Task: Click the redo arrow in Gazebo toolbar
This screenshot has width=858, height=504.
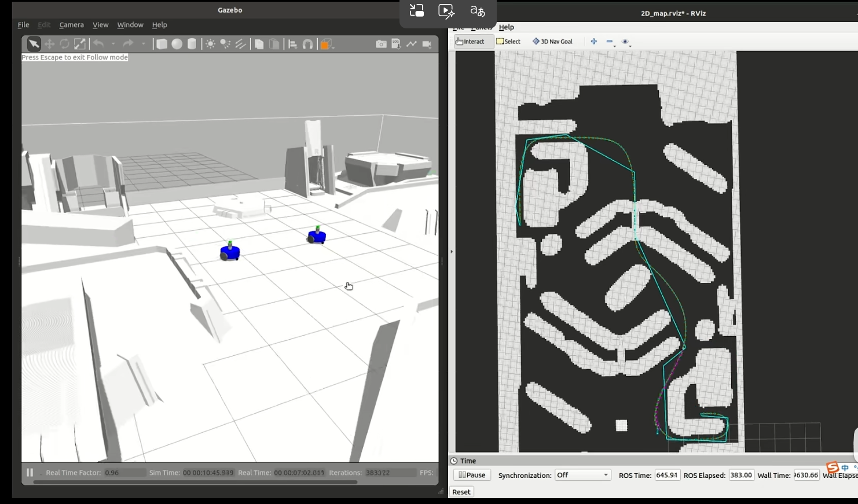Action: click(x=128, y=44)
